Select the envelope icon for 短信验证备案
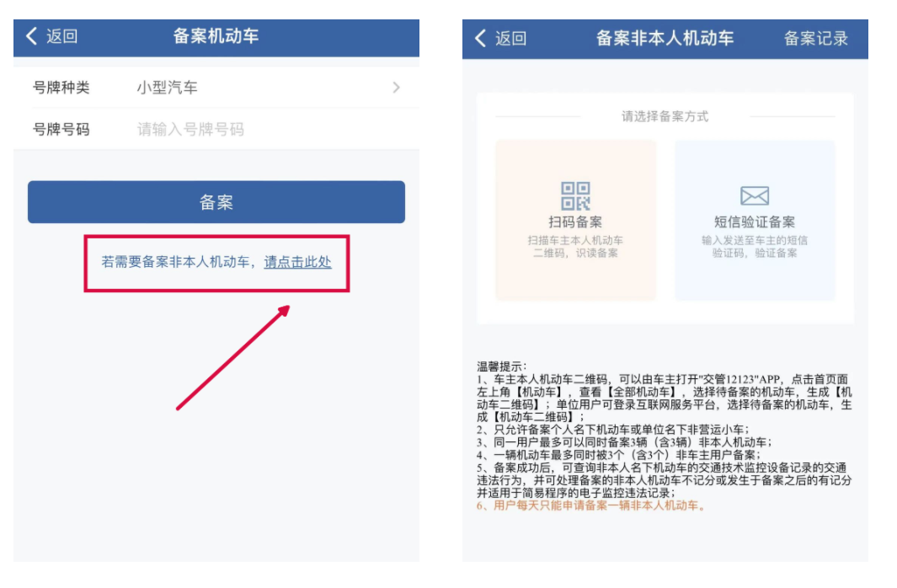The width and height of the screenshot is (897, 588). pyautogui.click(x=755, y=195)
